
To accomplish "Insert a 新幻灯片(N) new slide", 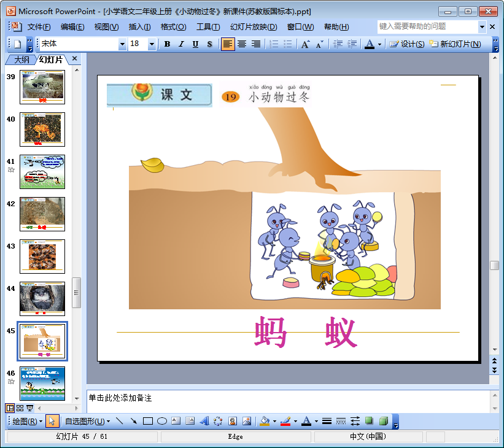I will tap(456, 44).
